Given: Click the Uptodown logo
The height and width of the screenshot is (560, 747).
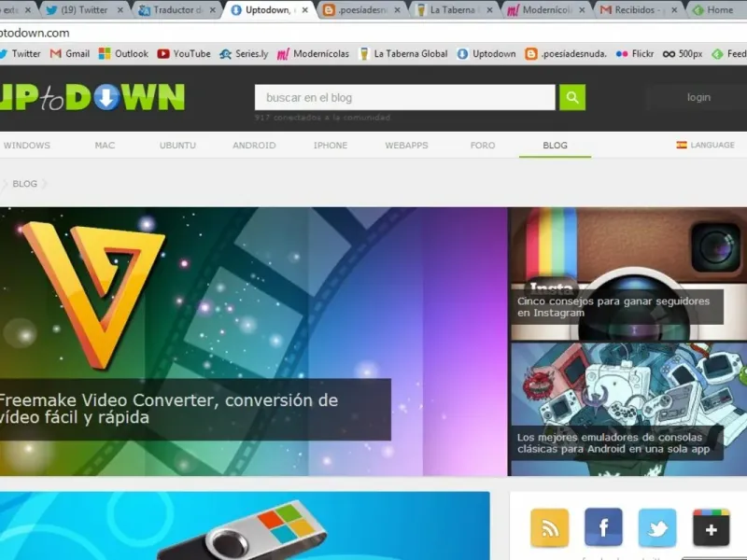Looking at the screenshot, I should click(92, 97).
